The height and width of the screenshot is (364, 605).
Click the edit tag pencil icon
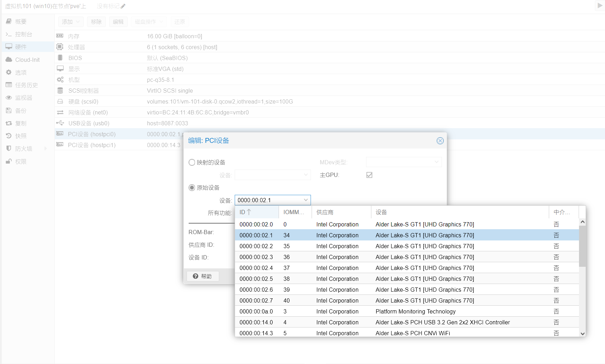[x=123, y=6]
